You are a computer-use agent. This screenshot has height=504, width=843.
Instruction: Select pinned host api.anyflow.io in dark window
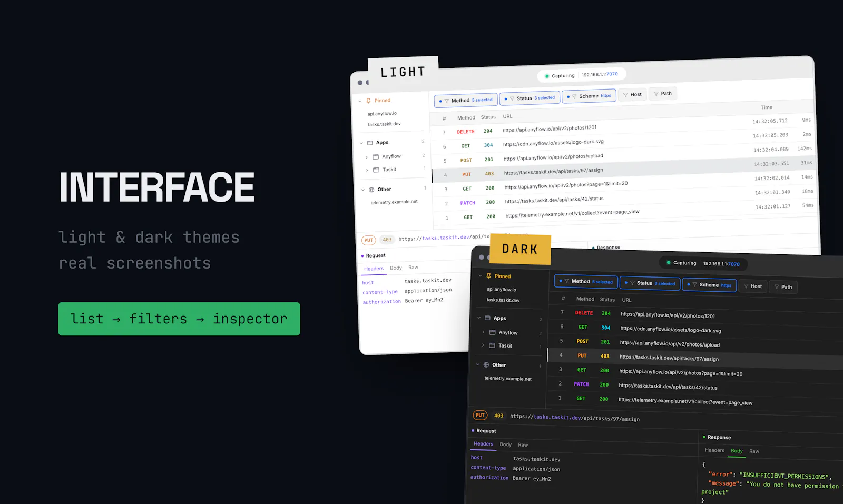click(502, 290)
